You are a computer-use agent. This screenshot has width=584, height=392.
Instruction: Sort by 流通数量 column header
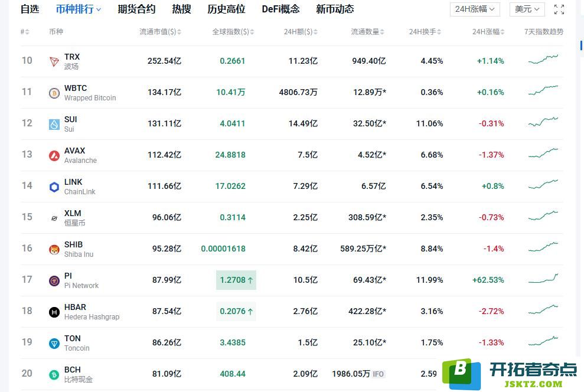(x=368, y=32)
